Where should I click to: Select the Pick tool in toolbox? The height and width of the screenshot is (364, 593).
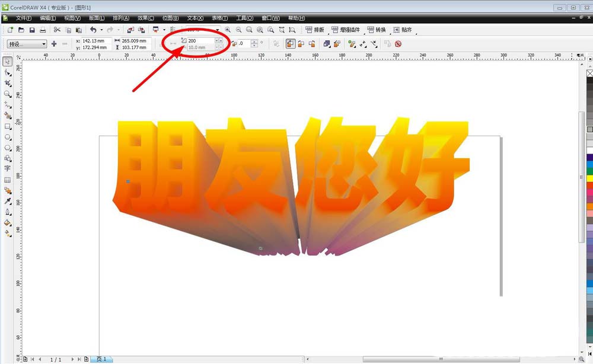pos(8,62)
